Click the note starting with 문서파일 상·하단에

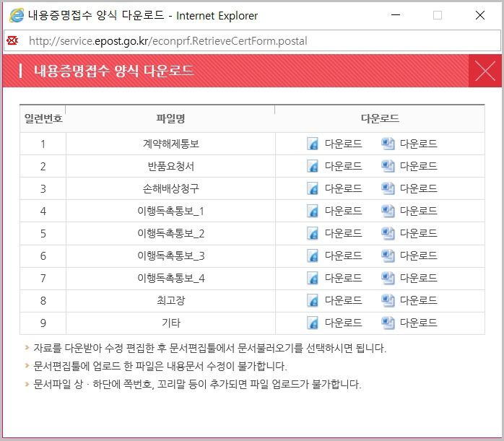pos(197,384)
